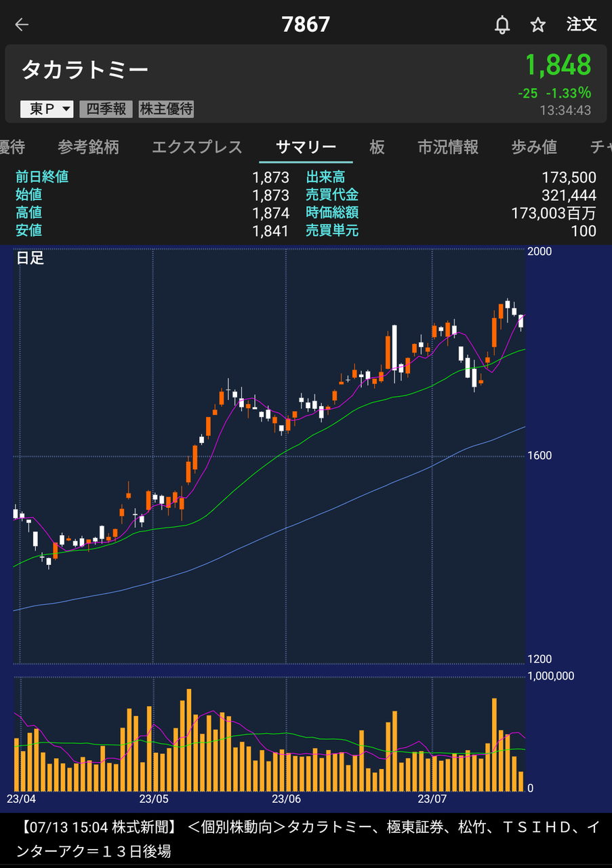The image size is (612, 868).
Task: Open the 四季報 report button
Action: coord(106,108)
